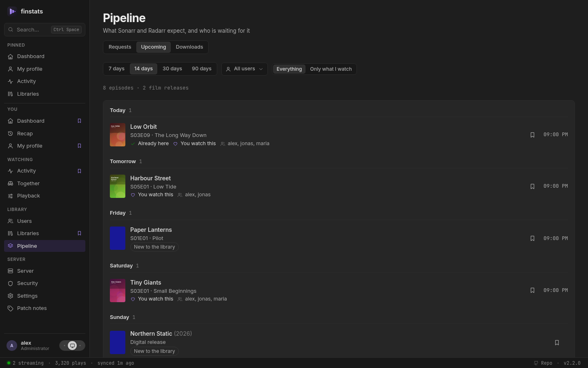Toggle the bookmark on Harbour Street episode
Screen dimensions: 588x368
pos(532,186)
